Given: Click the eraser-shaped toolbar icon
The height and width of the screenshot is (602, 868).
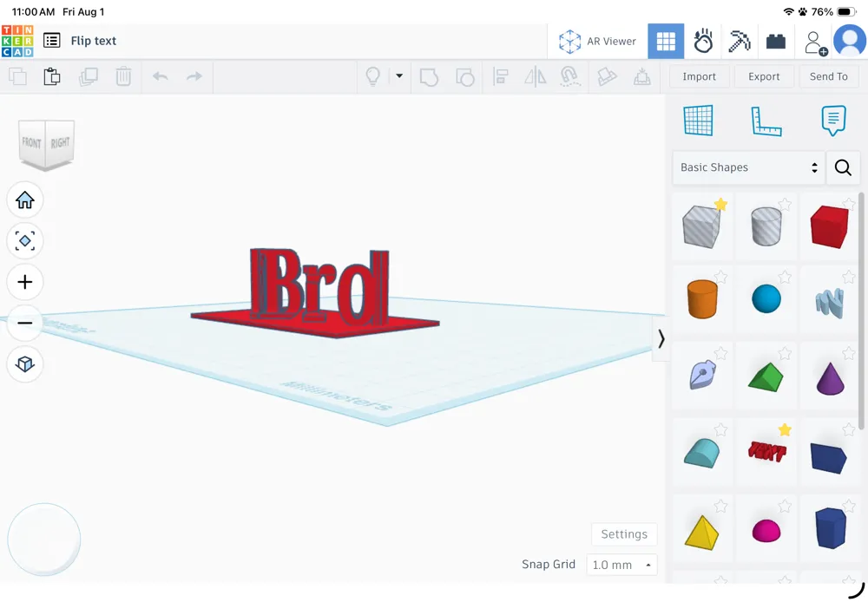Looking at the screenshot, I should point(607,76).
